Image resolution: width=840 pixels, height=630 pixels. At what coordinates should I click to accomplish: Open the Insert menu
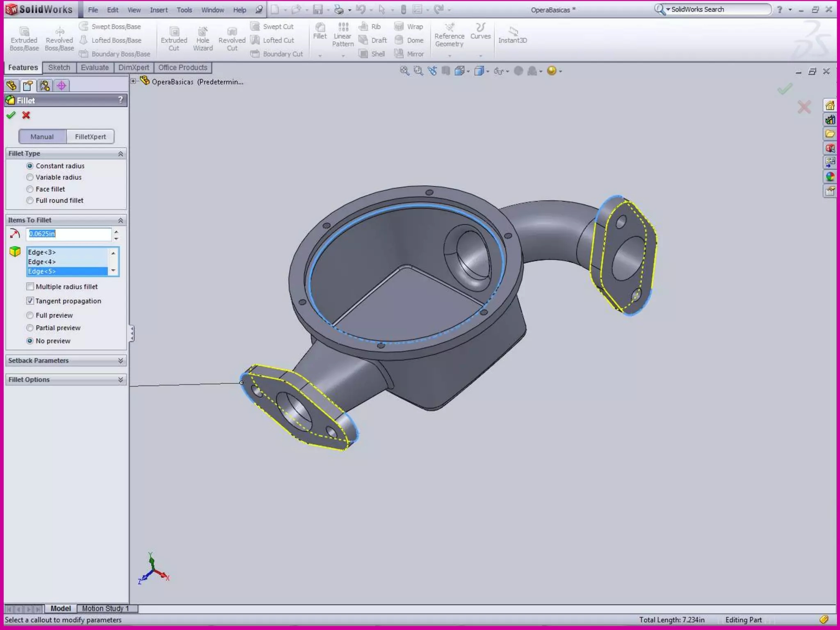click(x=158, y=10)
